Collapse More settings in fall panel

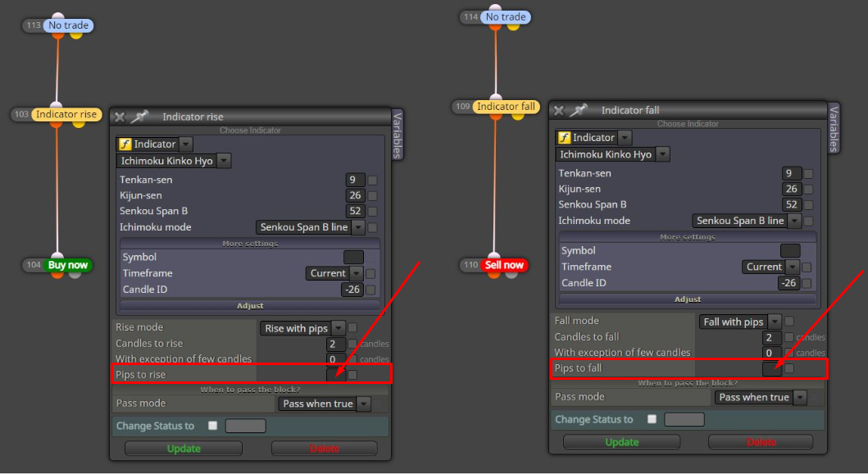[x=688, y=236]
